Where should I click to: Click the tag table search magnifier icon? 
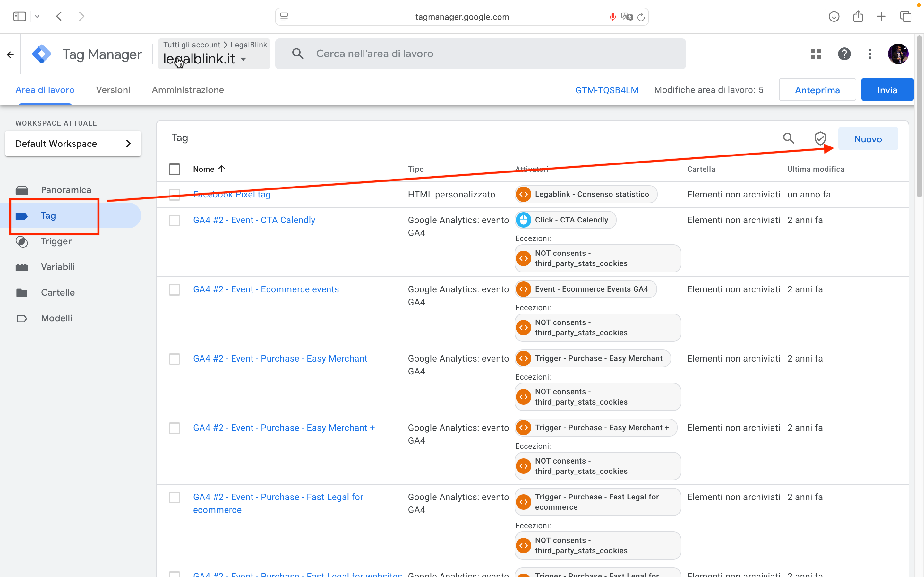[x=788, y=138]
